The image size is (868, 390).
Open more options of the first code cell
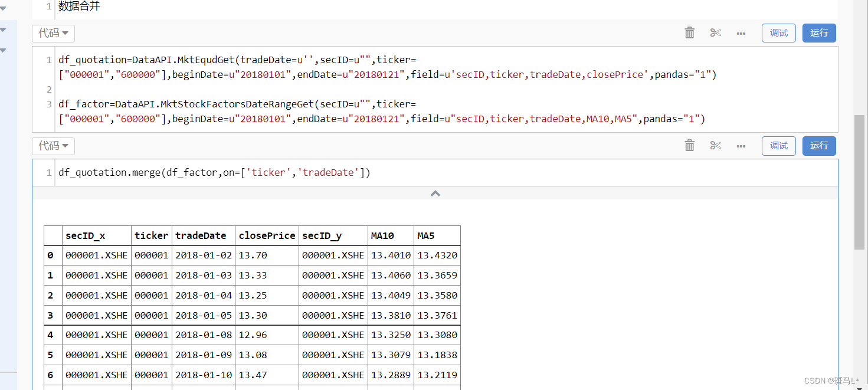click(741, 33)
